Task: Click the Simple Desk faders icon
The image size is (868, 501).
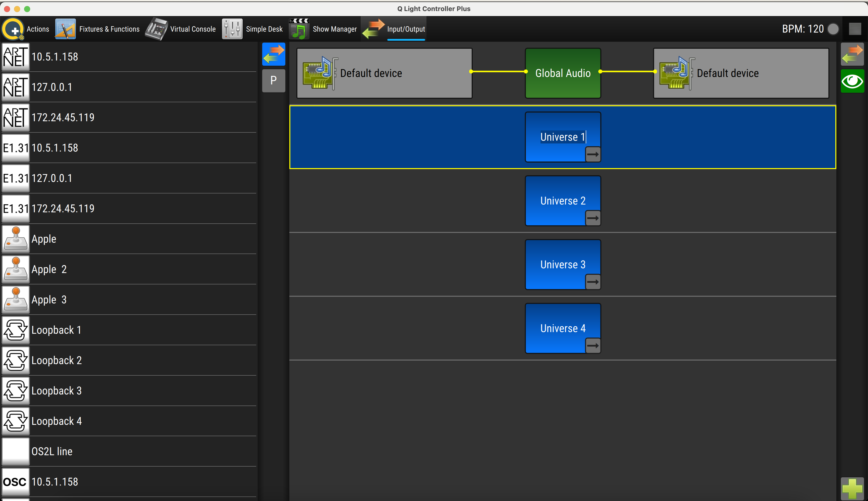Action: tap(232, 29)
